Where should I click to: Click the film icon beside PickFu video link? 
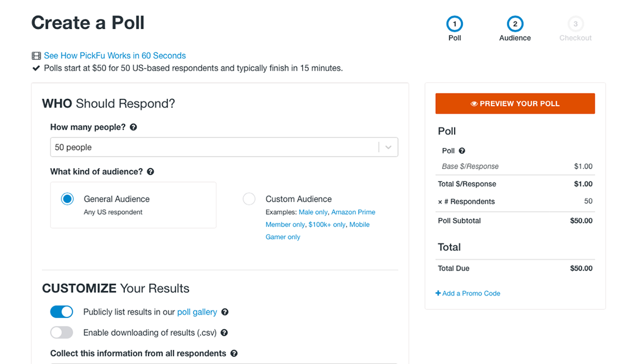pos(36,56)
